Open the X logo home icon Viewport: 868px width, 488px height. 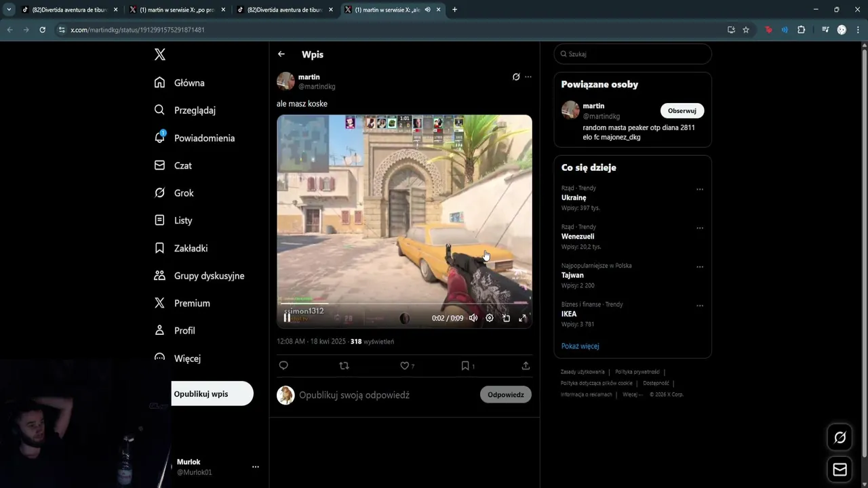point(160,55)
